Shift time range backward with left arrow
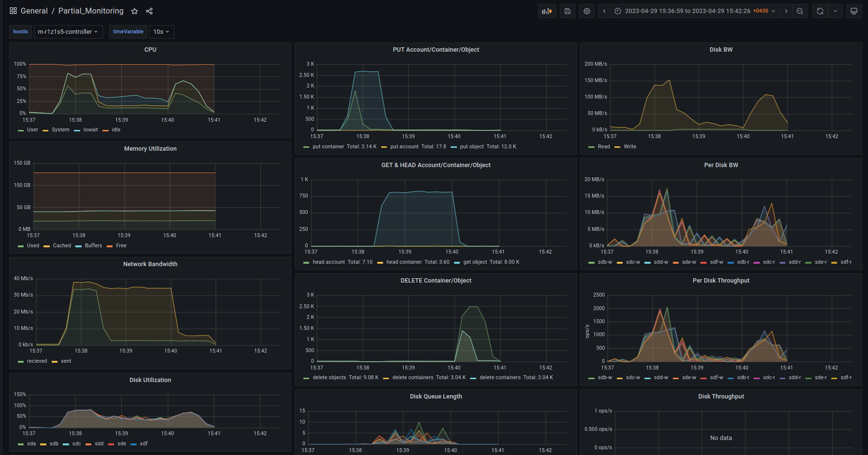Image resolution: width=868 pixels, height=455 pixels. [x=604, y=11]
